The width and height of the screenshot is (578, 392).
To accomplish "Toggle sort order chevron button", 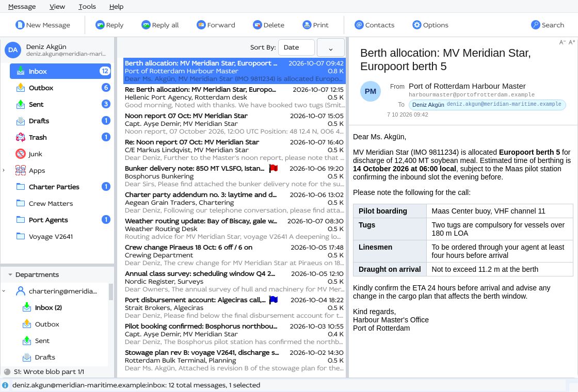I will 331,47.
